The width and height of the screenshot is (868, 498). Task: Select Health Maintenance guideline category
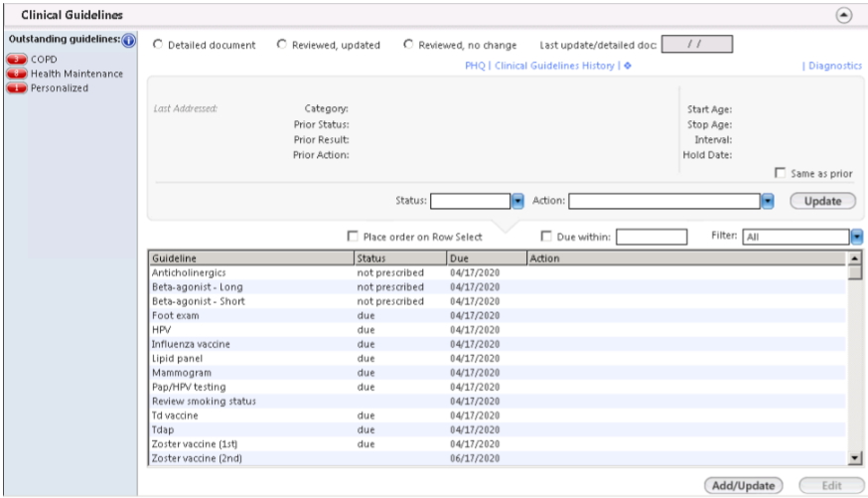coord(76,74)
